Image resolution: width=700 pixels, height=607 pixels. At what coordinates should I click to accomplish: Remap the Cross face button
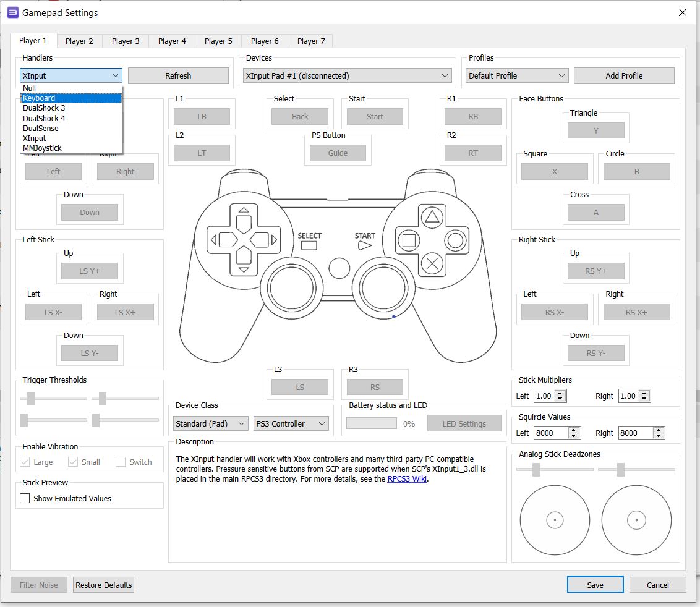[595, 211]
